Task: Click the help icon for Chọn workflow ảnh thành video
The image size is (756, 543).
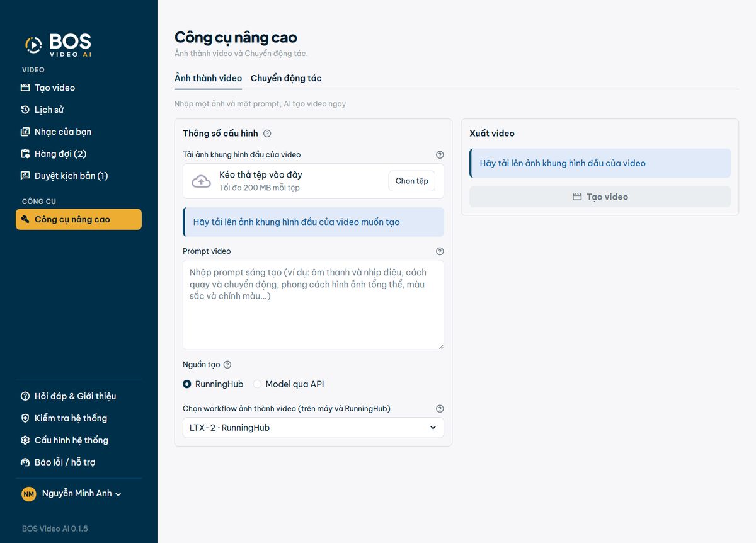Action: 440,409
